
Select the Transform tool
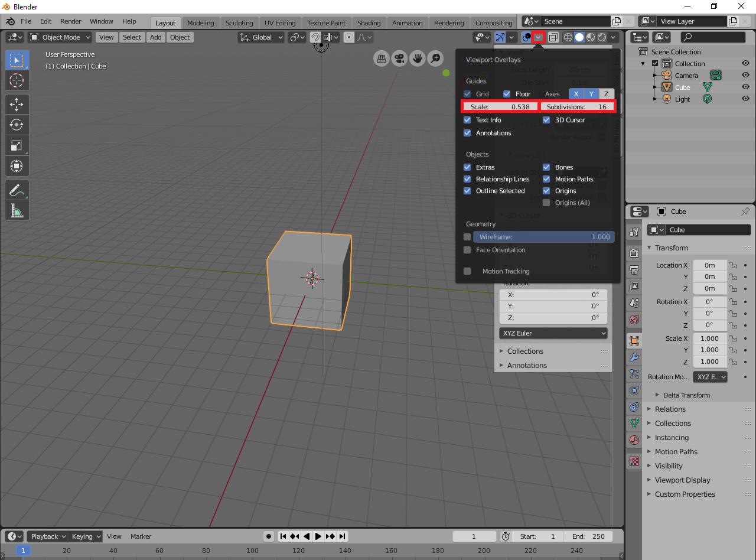[17, 165]
